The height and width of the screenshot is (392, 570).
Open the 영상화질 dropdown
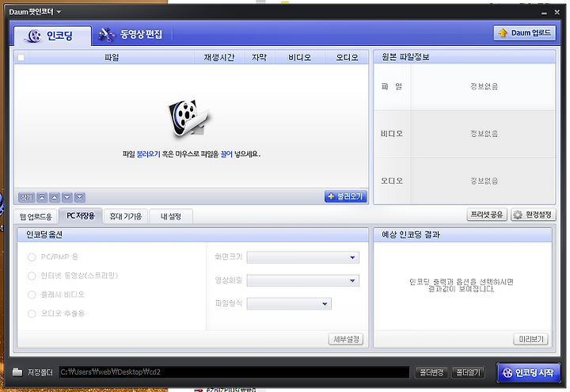[302, 280]
